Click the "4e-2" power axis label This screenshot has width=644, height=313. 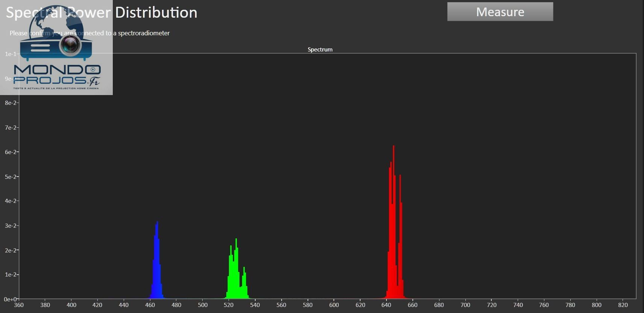pos(11,201)
